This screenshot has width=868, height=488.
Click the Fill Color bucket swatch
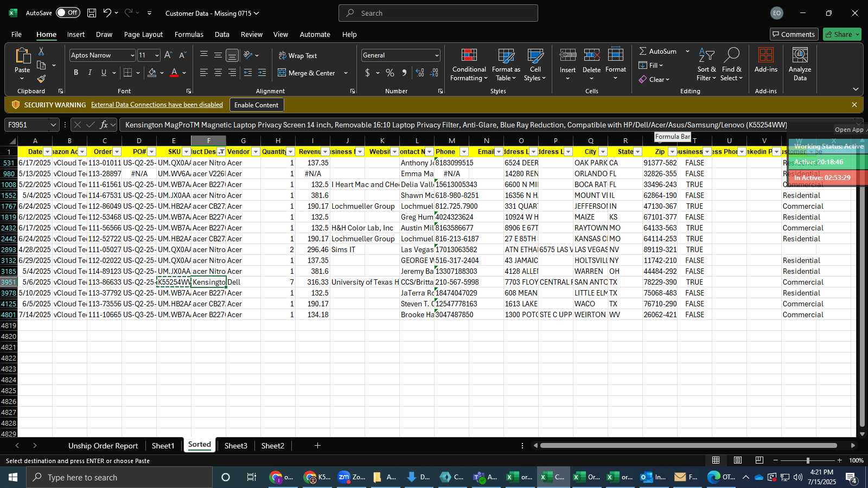[152, 73]
